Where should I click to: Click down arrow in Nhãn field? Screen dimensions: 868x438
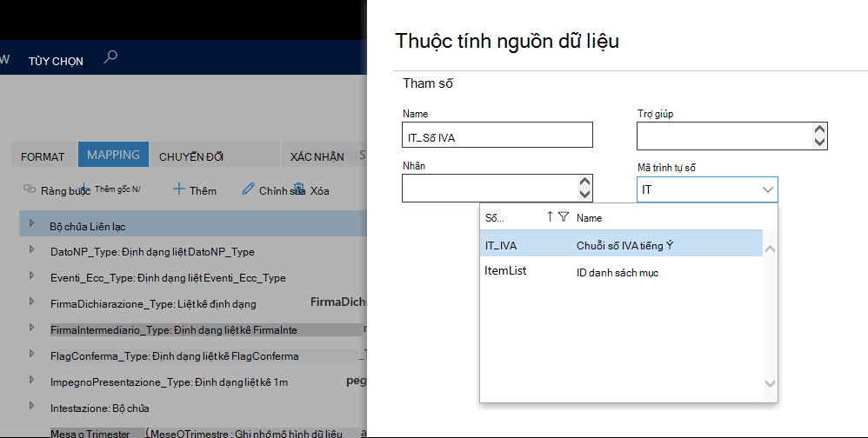(584, 194)
